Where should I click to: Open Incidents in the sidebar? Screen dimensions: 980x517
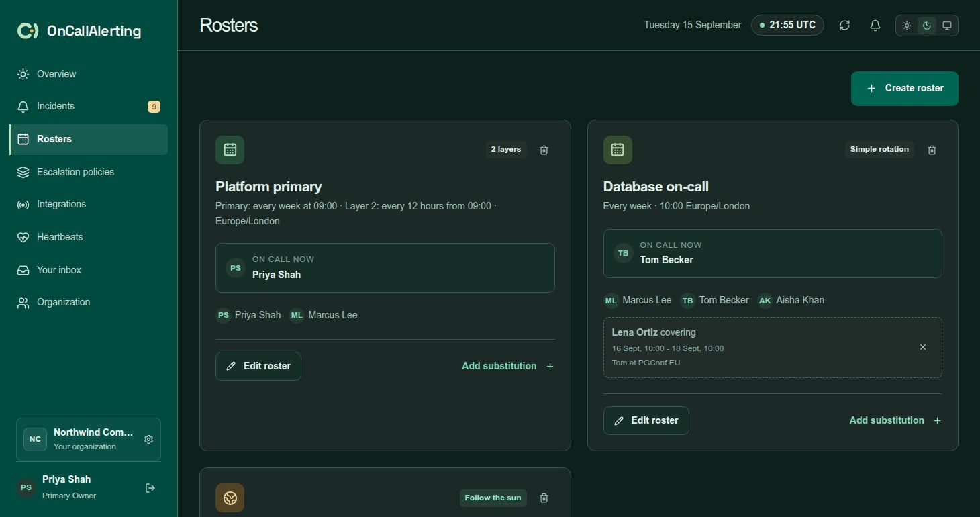tap(89, 106)
